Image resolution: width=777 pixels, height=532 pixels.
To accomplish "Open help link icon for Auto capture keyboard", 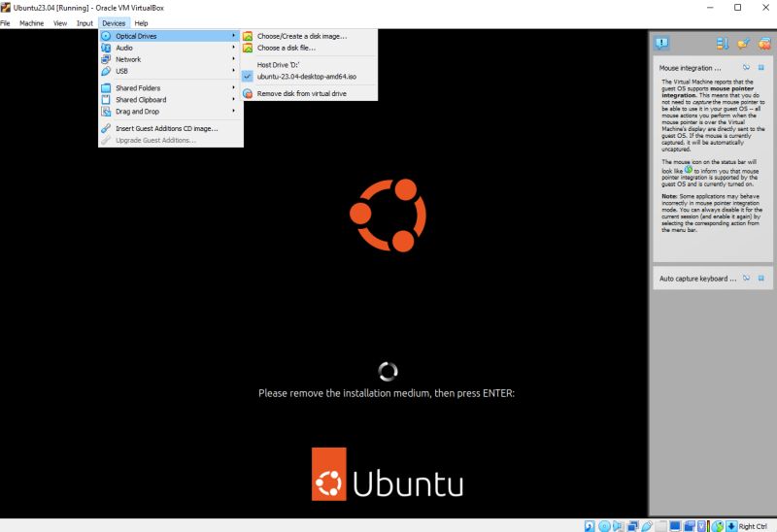I will click(746, 278).
